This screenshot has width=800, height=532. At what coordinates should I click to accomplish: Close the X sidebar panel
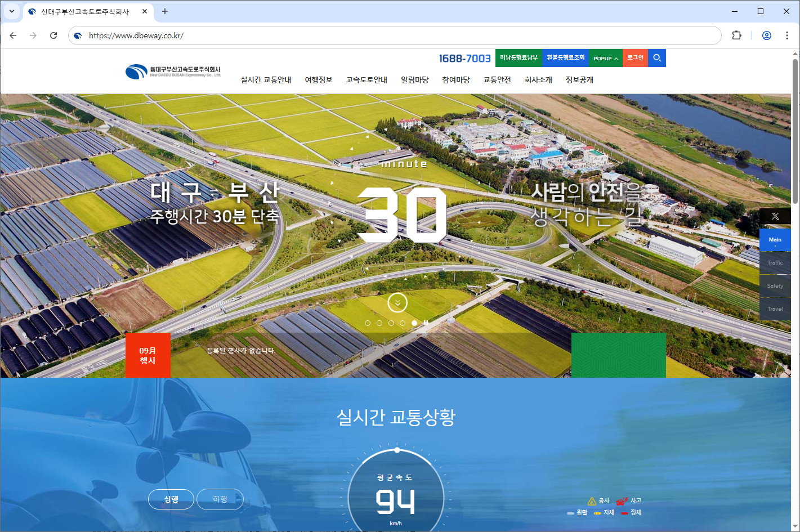click(775, 216)
